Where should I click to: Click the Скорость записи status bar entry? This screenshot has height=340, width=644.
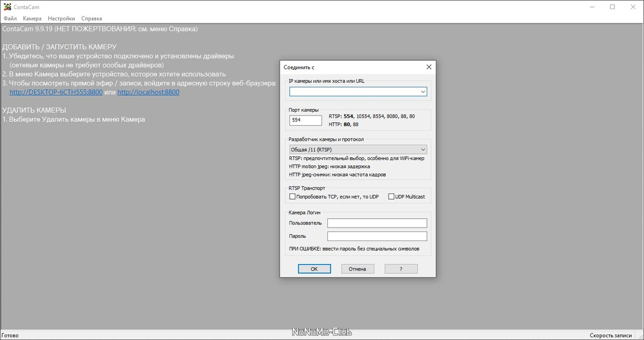(611, 335)
